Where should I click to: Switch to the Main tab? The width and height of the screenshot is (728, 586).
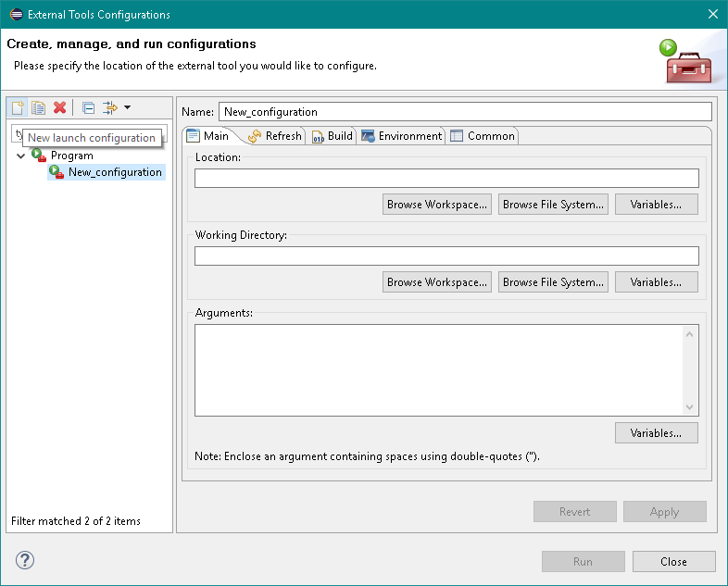click(208, 136)
